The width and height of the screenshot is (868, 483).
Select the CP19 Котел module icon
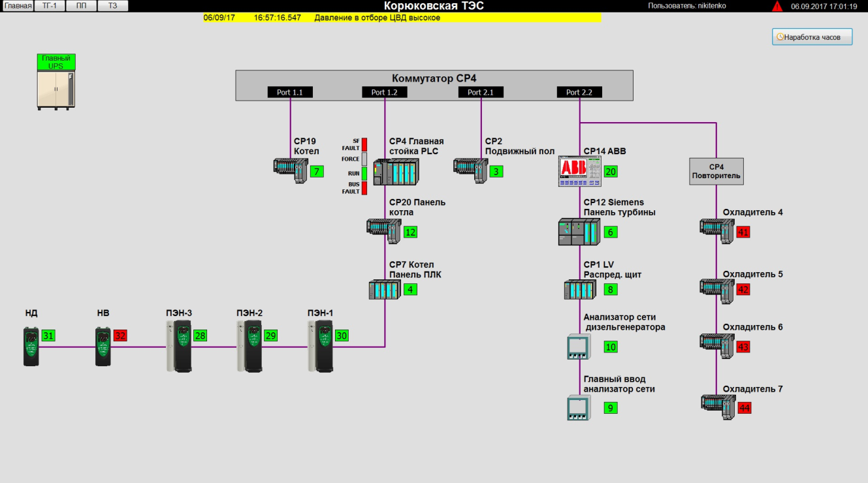[290, 171]
